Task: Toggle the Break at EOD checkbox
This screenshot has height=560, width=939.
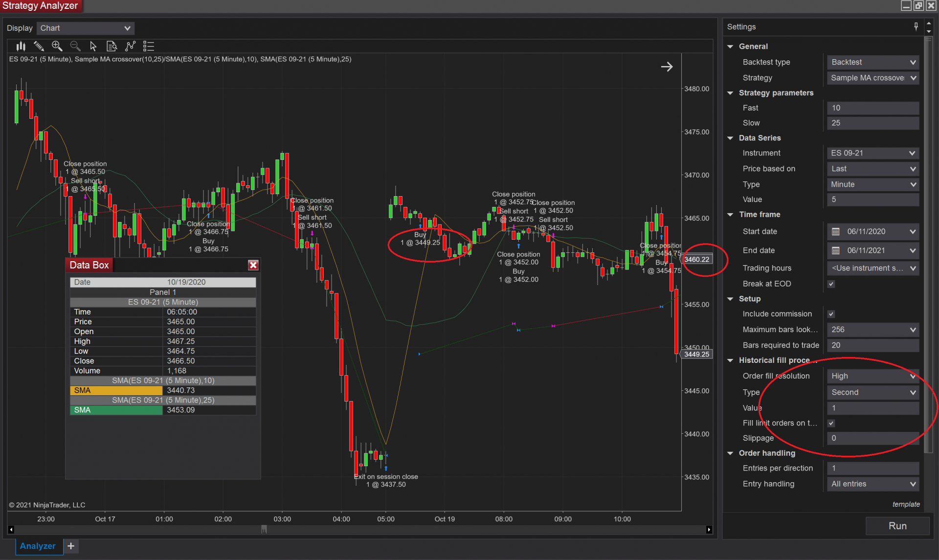Action: [x=831, y=284]
